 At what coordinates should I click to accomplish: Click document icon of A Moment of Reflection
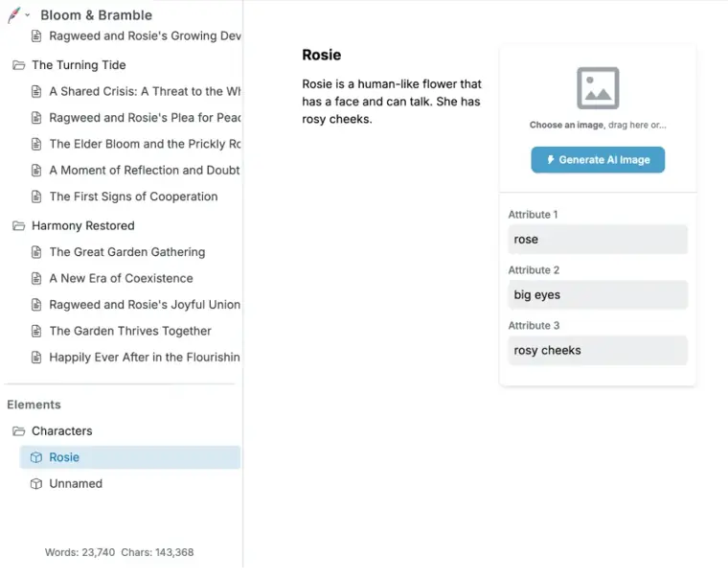click(36, 171)
